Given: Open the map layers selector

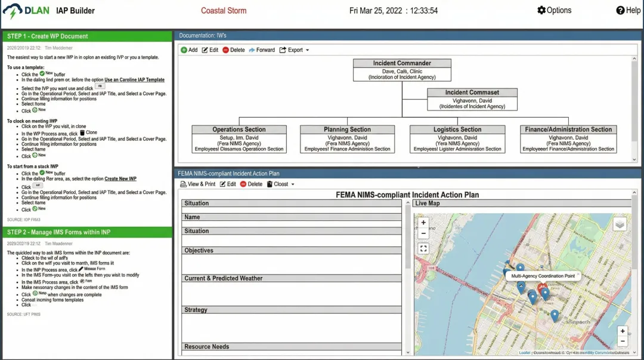Looking at the screenshot, I should coord(620,224).
